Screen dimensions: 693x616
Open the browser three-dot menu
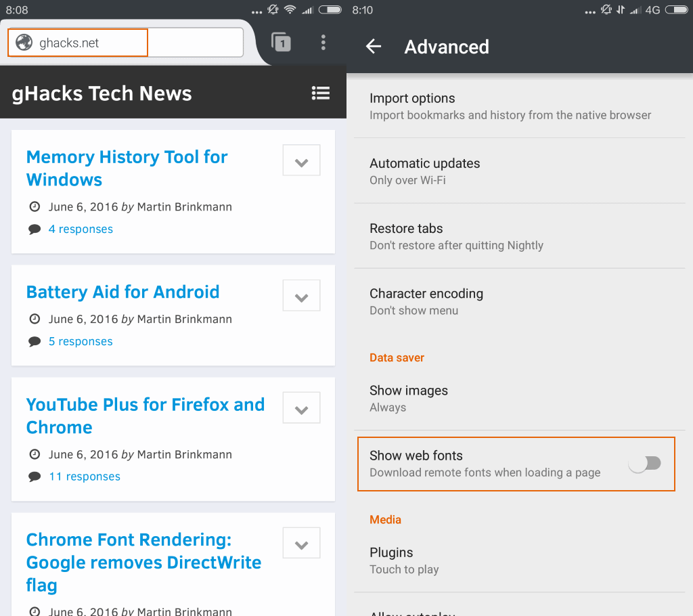coord(323,43)
